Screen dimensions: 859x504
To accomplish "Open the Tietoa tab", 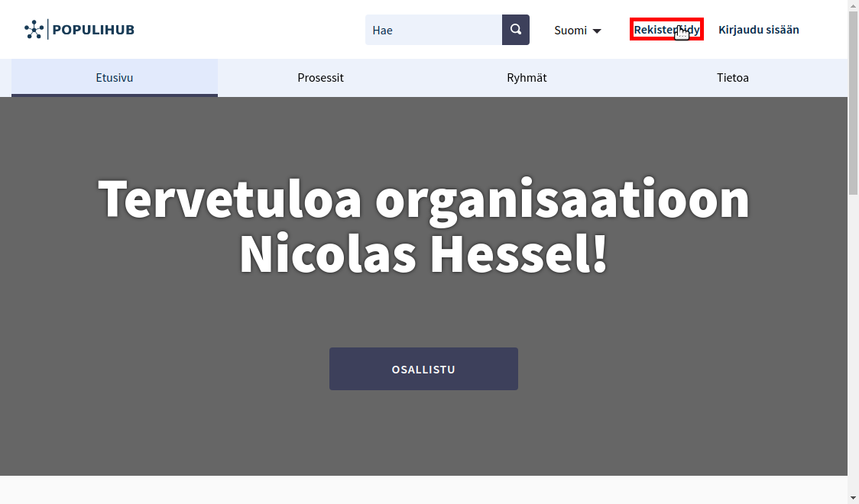I will coord(732,78).
